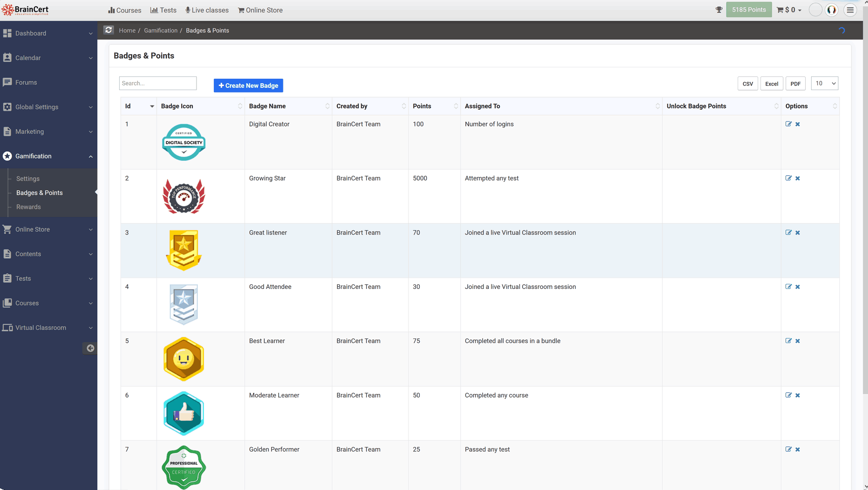Sort table by Badge Name column
The image size is (868, 490).
tap(288, 106)
